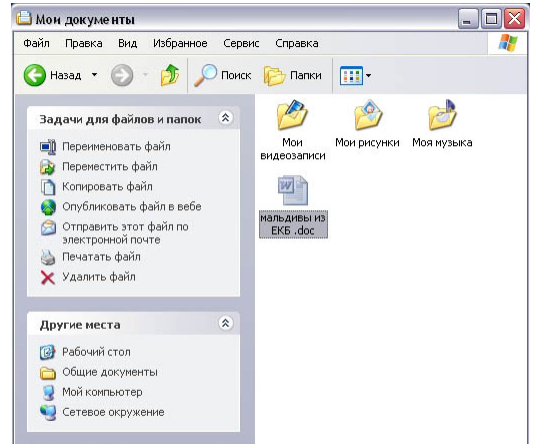Open Поиск magnifier search tool

(222, 75)
